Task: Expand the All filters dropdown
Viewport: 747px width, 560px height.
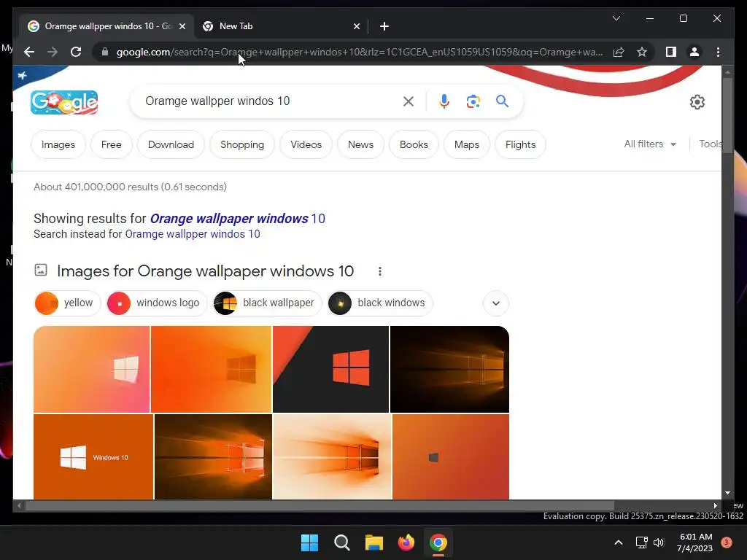Action: pyautogui.click(x=650, y=144)
